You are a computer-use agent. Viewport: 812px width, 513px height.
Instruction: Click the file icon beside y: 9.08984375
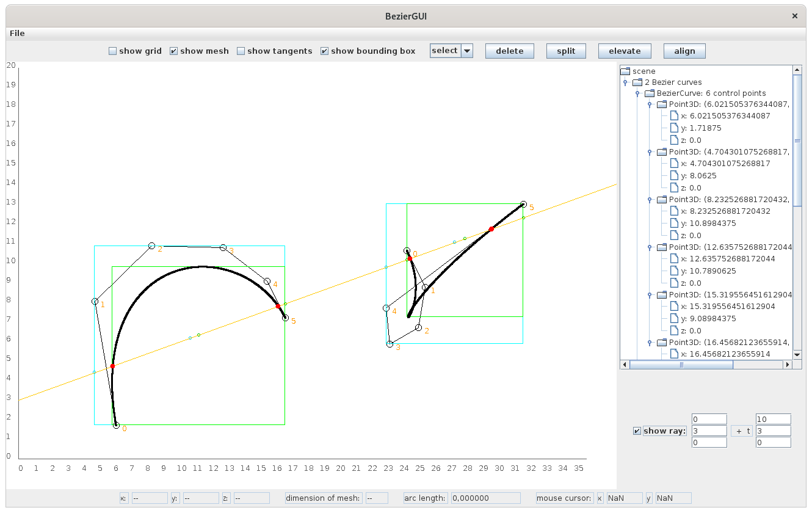tap(674, 318)
